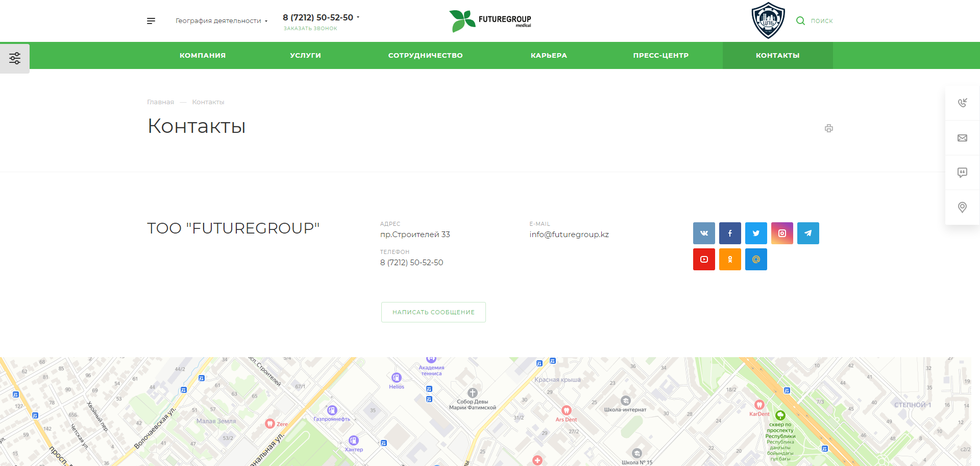Open the Telegram social icon
Image resolution: width=980 pixels, height=466 pixels.
[x=808, y=233]
